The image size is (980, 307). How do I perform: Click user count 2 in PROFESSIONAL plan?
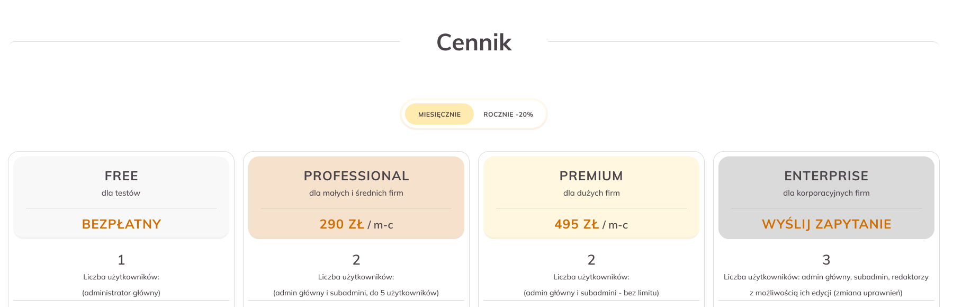coord(356,260)
